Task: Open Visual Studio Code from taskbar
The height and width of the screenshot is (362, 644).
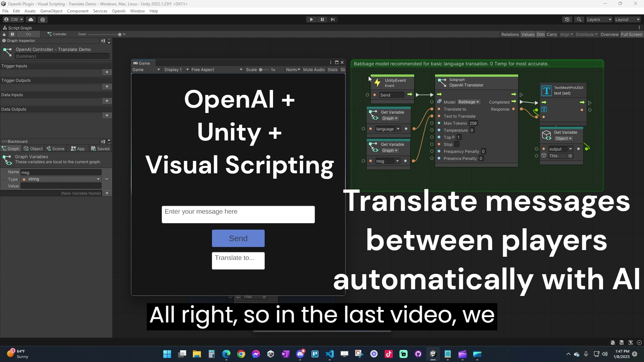Action: point(330,354)
